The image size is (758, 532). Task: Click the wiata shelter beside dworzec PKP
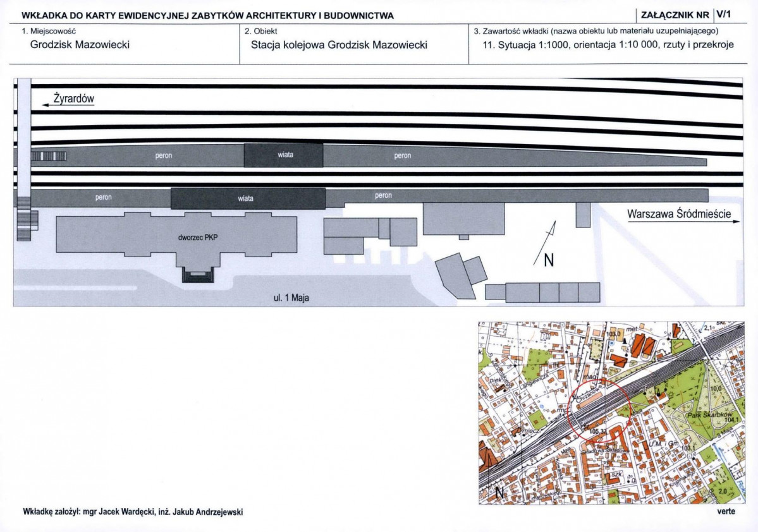click(x=247, y=198)
